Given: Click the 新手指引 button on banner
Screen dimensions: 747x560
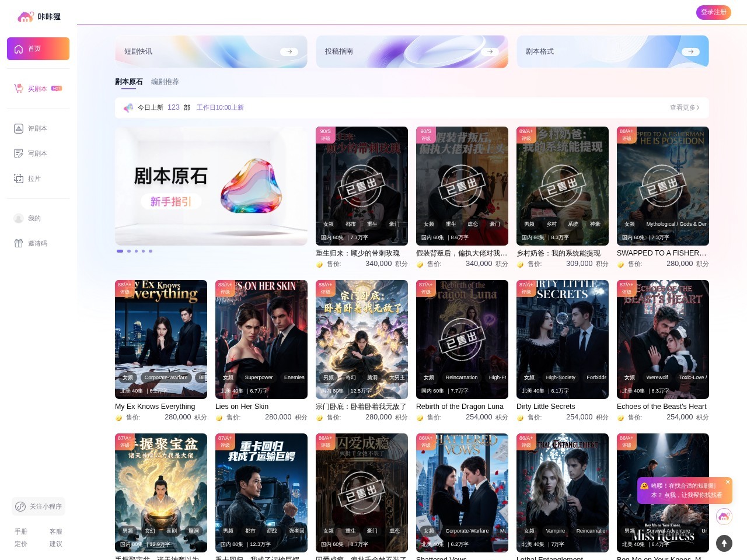Looking at the screenshot, I should pyautogui.click(x=171, y=202).
